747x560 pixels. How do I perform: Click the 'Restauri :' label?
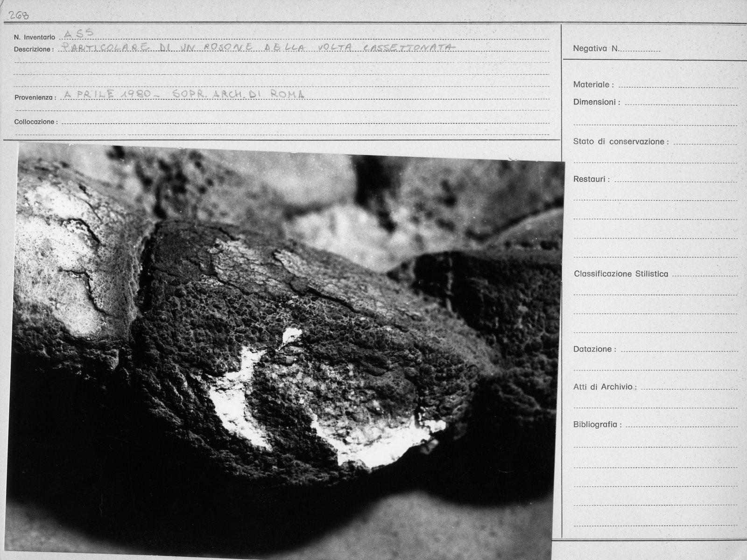591,179
